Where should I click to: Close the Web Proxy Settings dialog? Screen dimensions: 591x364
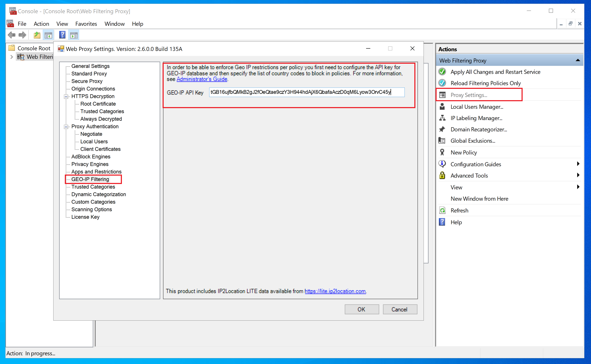click(412, 49)
